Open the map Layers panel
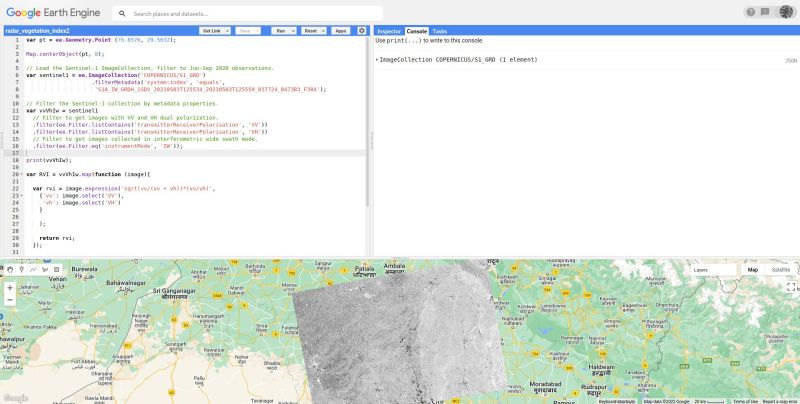The width and height of the screenshot is (800, 404). pos(713,270)
